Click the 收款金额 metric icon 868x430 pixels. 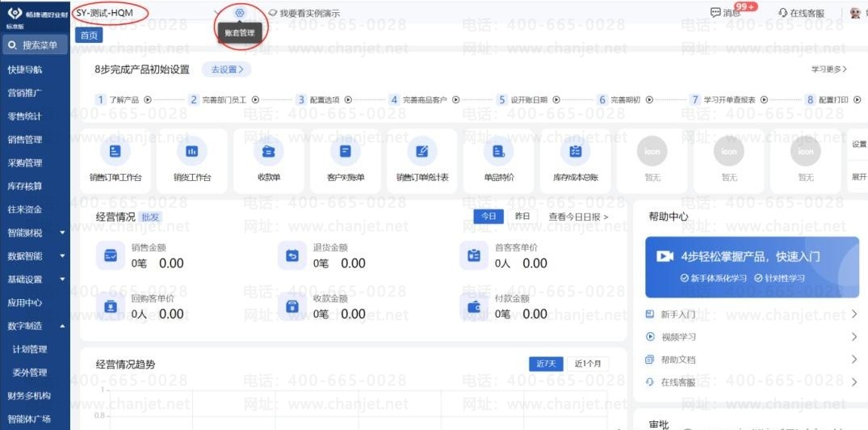pos(292,306)
